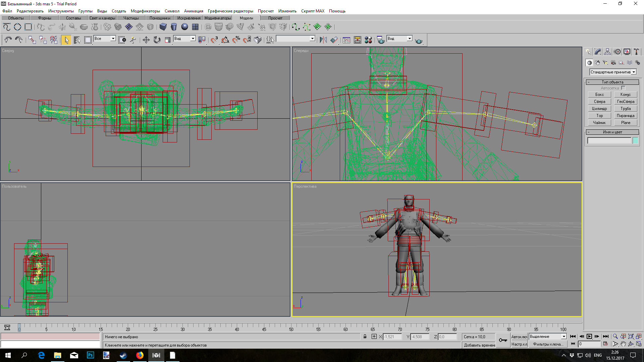Activate the Unlink Selection tool
Screen dimensions: 644x362
pos(43,40)
